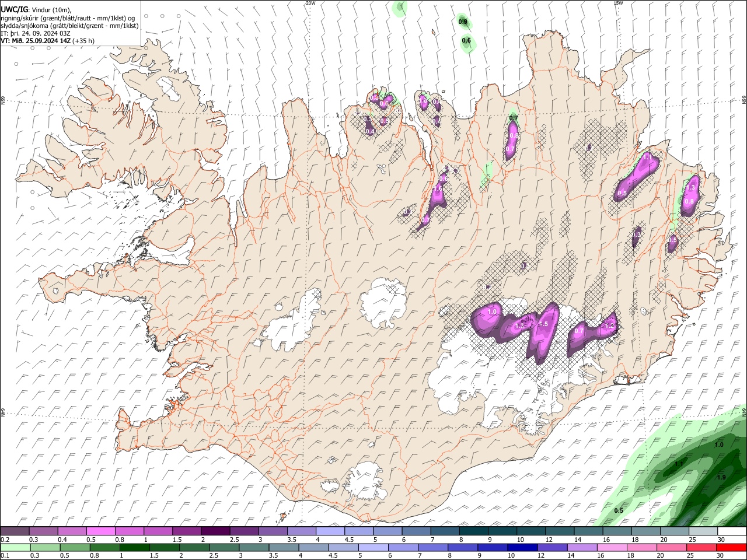747x560 pixels.
Task: Click the darkest green swatch in rain legend
Action: 134,547
